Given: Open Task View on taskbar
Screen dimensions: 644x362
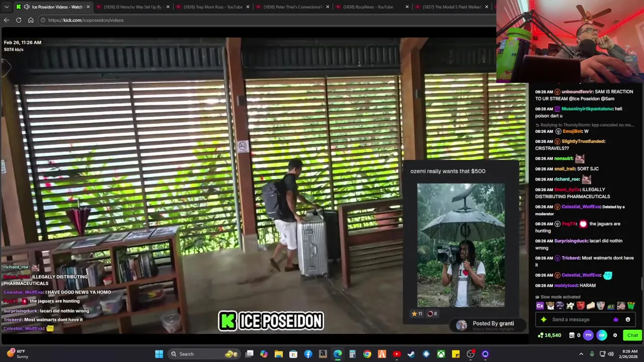Looking at the screenshot, I should tap(249, 354).
